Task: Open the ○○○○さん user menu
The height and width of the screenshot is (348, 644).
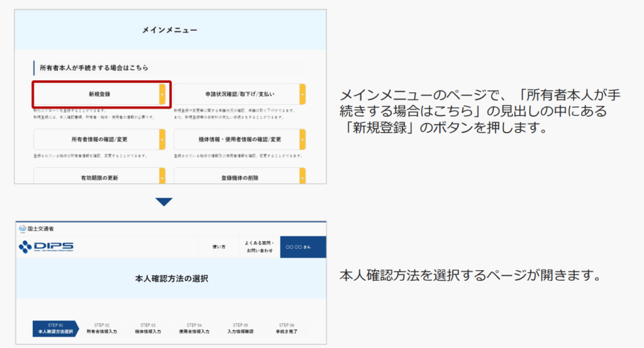Action: point(303,247)
